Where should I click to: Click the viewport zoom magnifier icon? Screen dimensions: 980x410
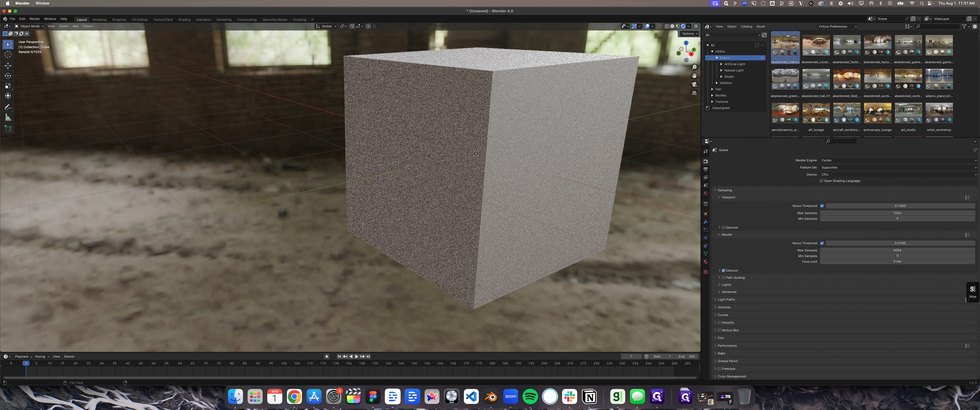pos(694,67)
